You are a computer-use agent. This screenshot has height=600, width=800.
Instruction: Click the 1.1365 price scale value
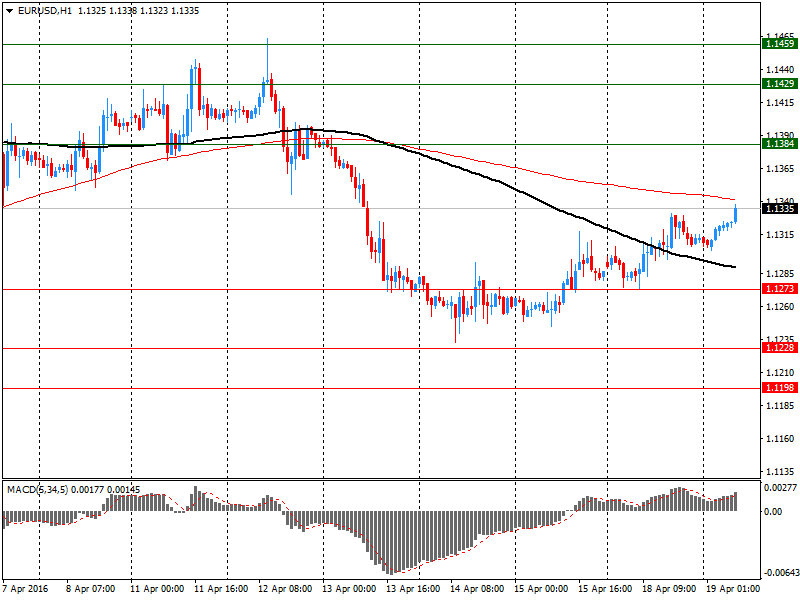click(x=780, y=168)
